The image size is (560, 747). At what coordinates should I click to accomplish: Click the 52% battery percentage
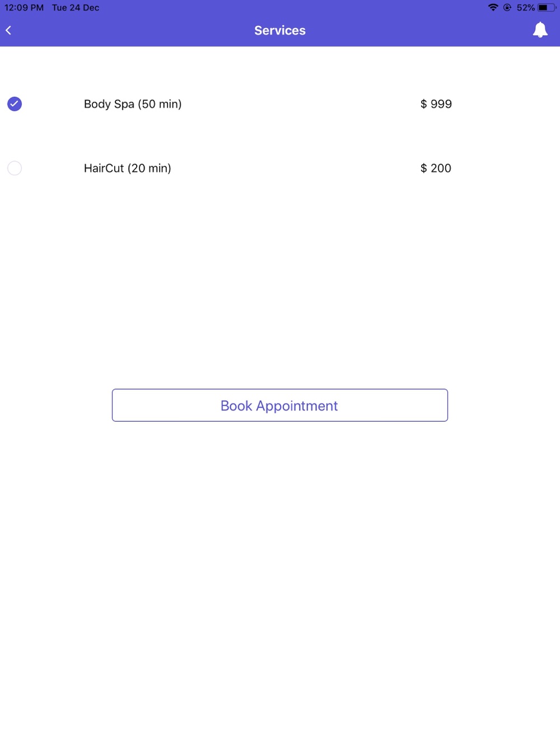pos(525,8)
